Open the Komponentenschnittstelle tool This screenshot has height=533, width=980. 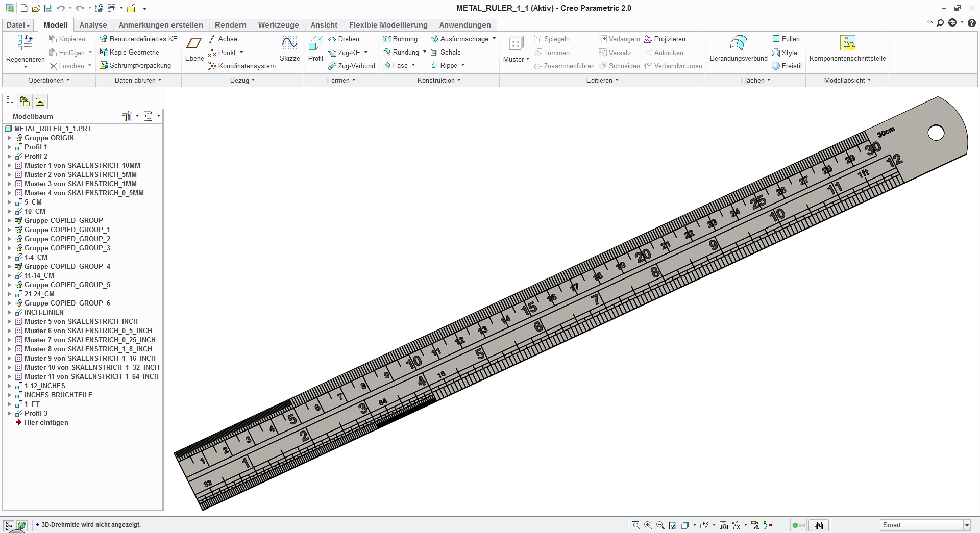(x=847, y=49)
